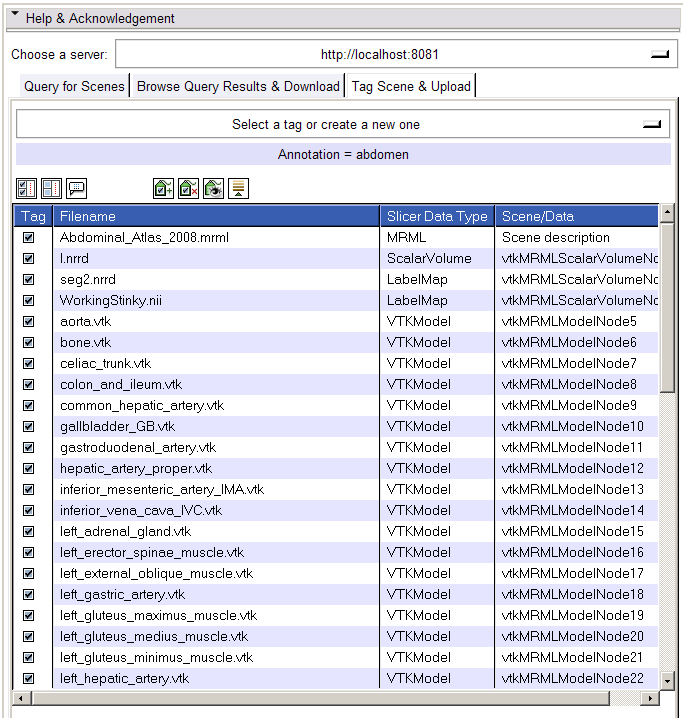Sort by the Filename column header
The width and height of the screenshot is (683, 718).
[x=215, y=216]
